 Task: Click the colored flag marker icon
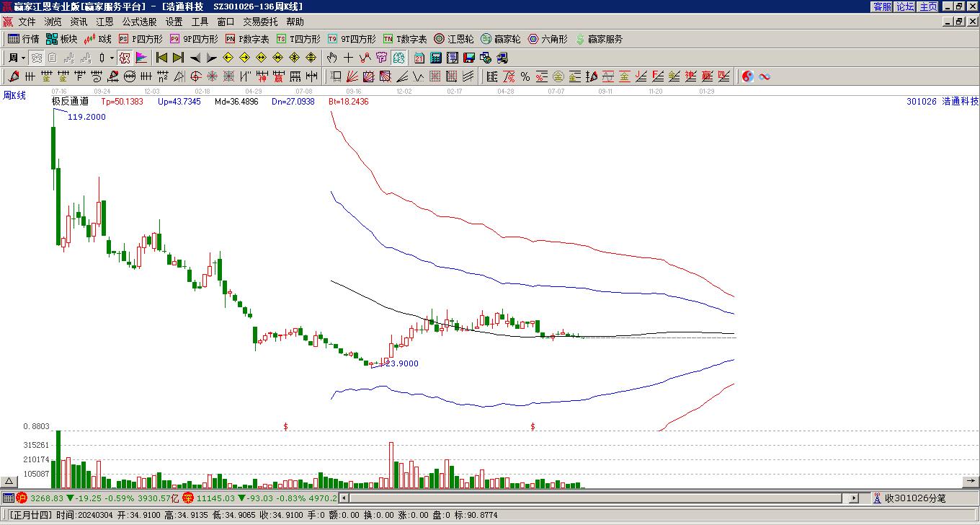point(141,58)
